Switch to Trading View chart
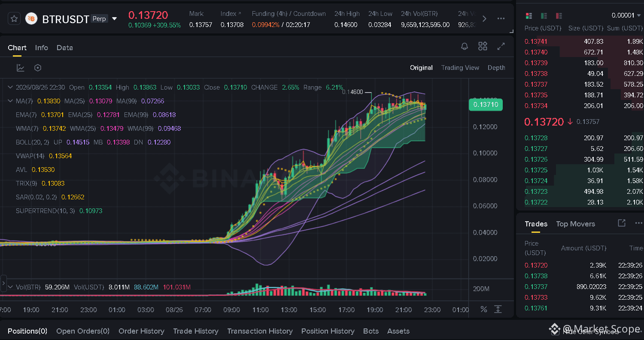Image resolution: width=644 pixels, height=340 pixels. [x=460, y=68]
